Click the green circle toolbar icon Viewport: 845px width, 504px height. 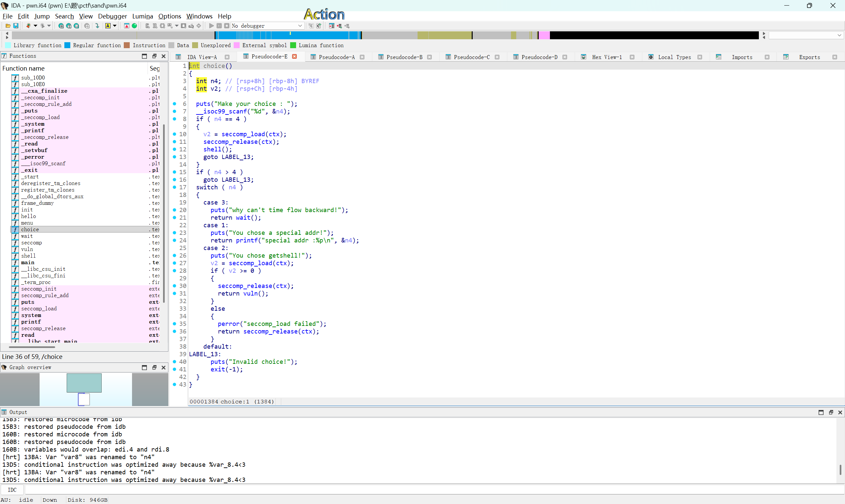pos(135,26)
